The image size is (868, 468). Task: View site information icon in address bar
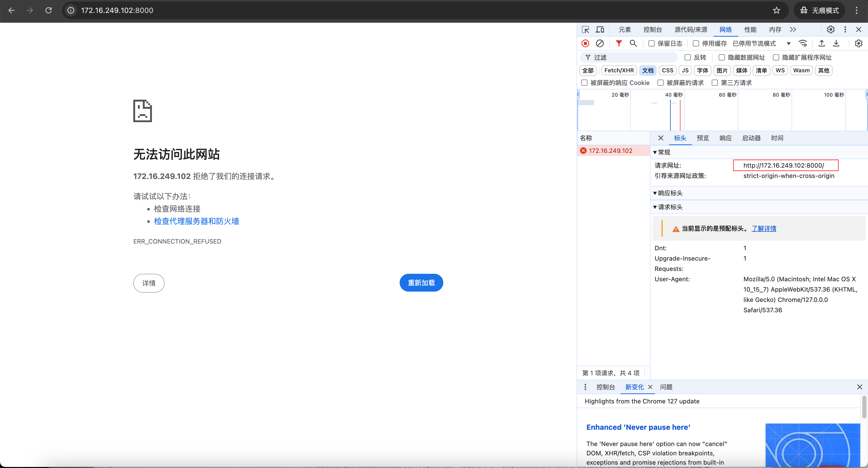pyautogui.click(x=71, y=10)
